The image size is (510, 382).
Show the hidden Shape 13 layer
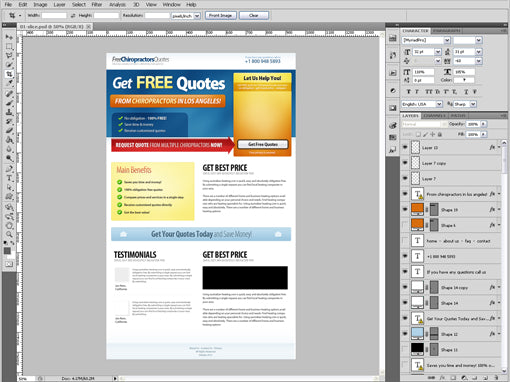click(405, 349)
